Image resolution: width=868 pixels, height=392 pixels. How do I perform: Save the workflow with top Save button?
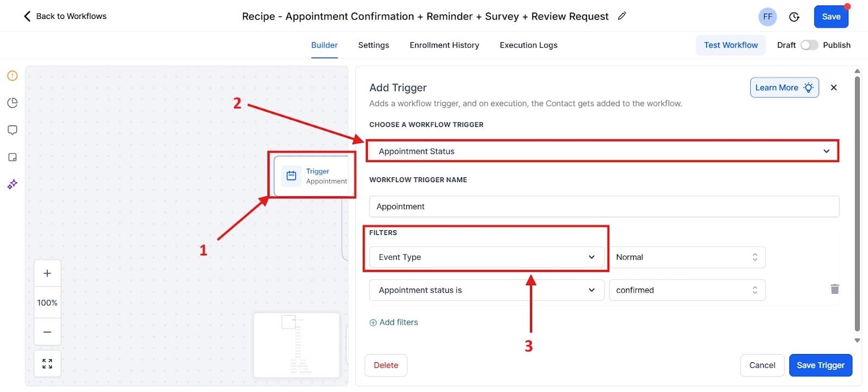(x=831, y=17)
